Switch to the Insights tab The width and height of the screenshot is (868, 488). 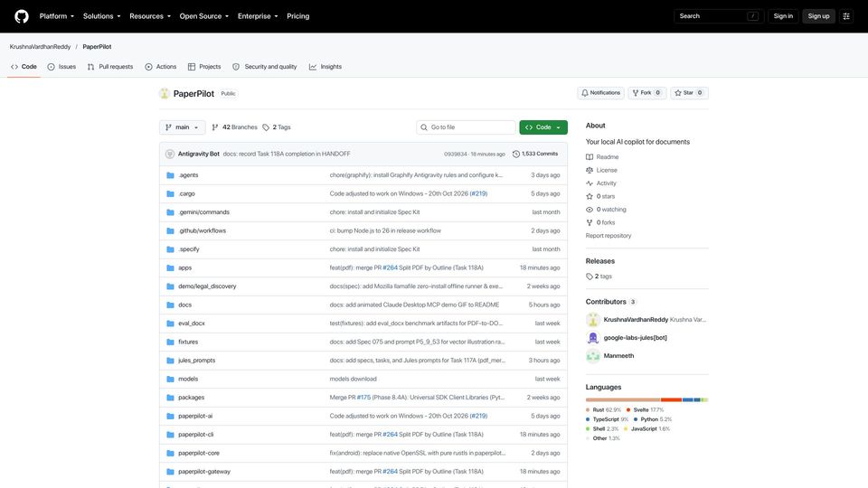click(325, 66)
